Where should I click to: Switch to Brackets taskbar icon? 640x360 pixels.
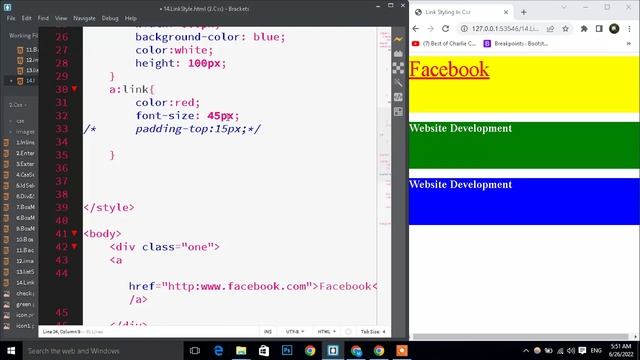point(333,351)
